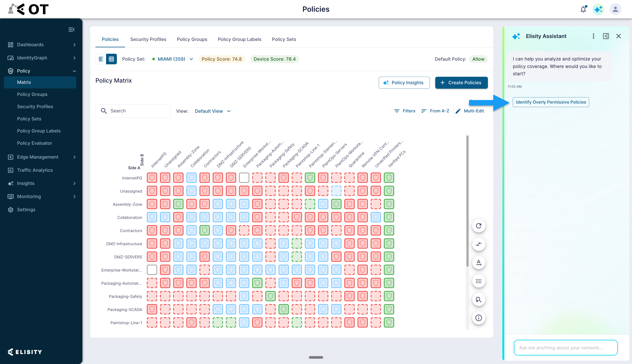Click the dotted grid icon button

tap(478, 281)
